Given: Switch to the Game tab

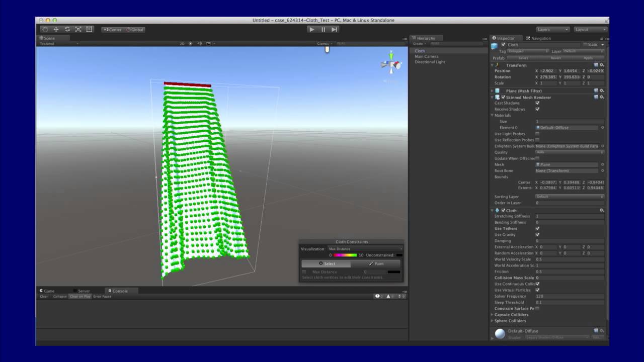Looking at the screenshot, I should 49,291.
